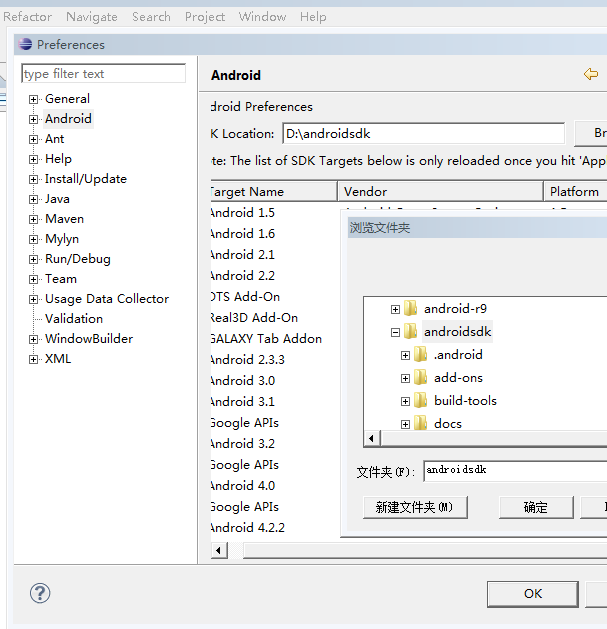Select the Android item in preferences tree
Image resolution: width=607 pixels, height=629 pixels.
click(x=68, y=119)
